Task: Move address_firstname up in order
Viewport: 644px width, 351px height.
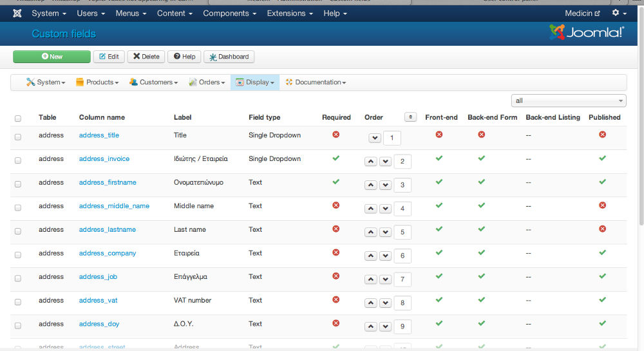Action: coord(371,185)
